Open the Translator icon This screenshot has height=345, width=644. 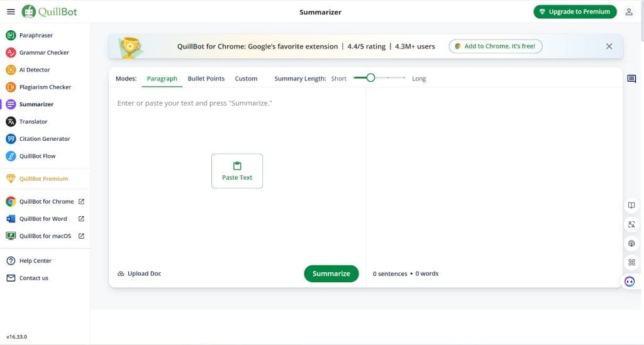(x=11, y=121)
